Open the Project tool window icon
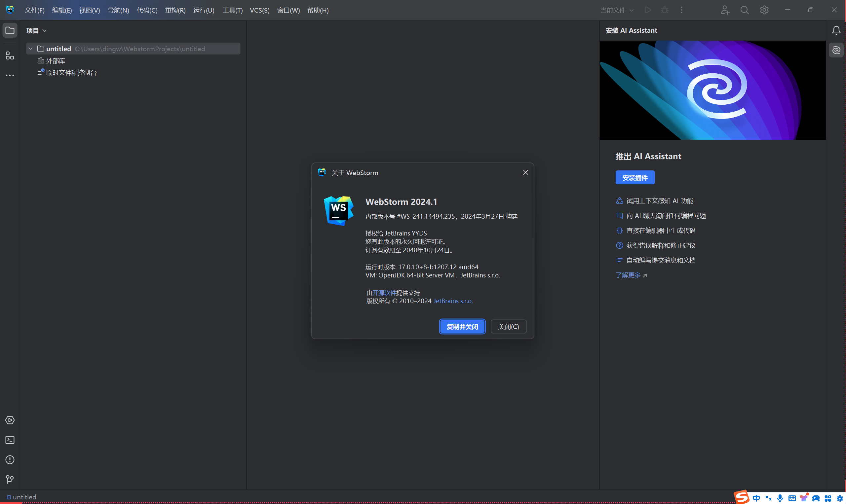Viewport: 846px width, 504px height. (10, 31)
